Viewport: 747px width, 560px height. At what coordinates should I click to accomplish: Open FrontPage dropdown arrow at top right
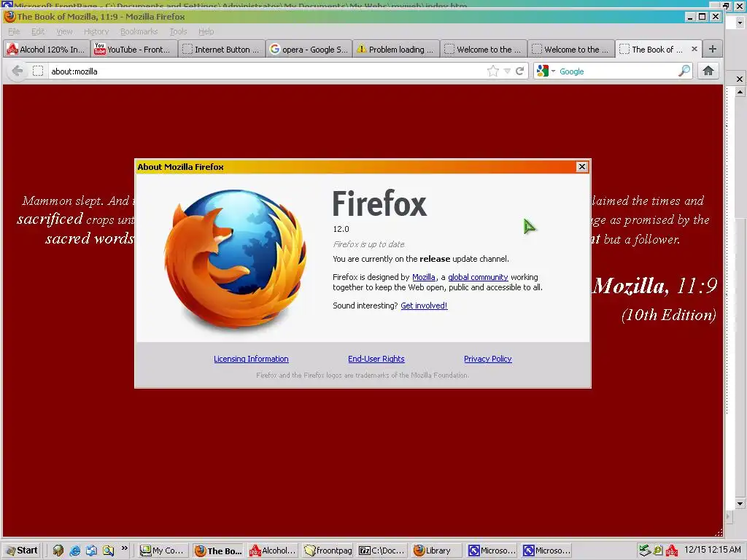[740, 23]
